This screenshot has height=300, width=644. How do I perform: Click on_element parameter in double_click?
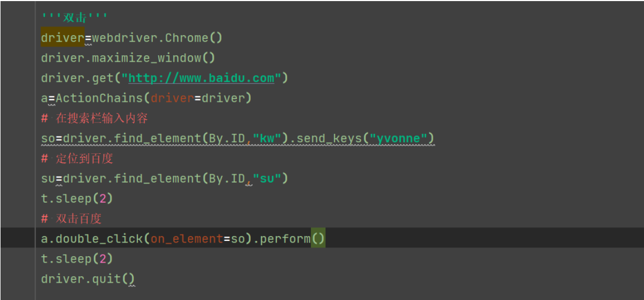point(187,239)
